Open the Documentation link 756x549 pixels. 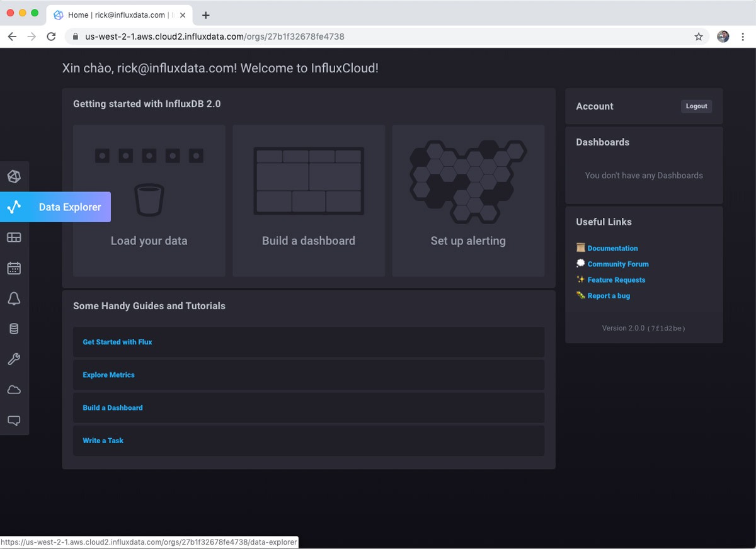coord(612,248)
